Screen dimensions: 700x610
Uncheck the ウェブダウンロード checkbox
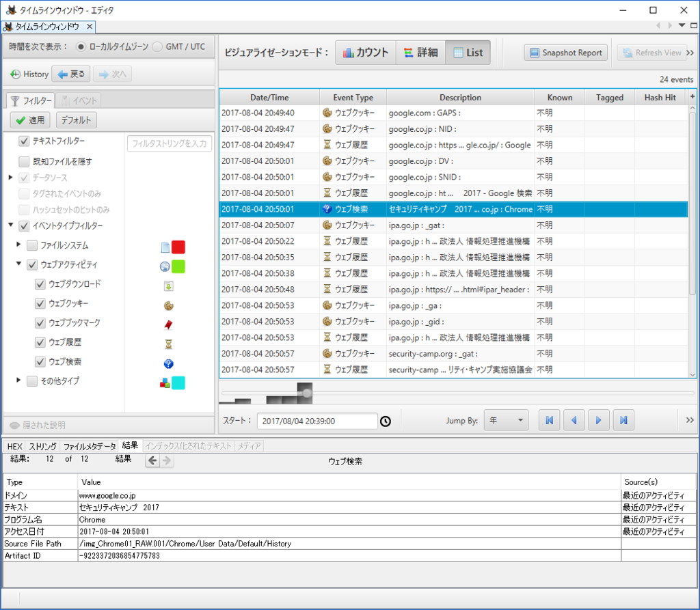(40, 283)
